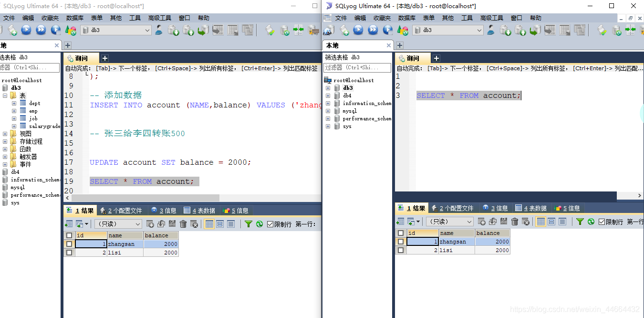This screenshot has width=644, height=318.
Task: Click Execute all queries icon in right window
Action: [373, 30]
